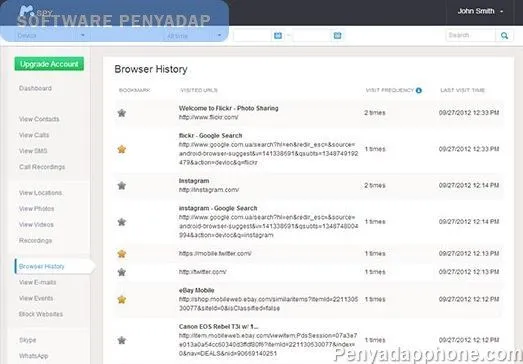Click the Visit Frequency info icon
The width and height of the screenshot is (523, 364).
[x=419, y=90]
